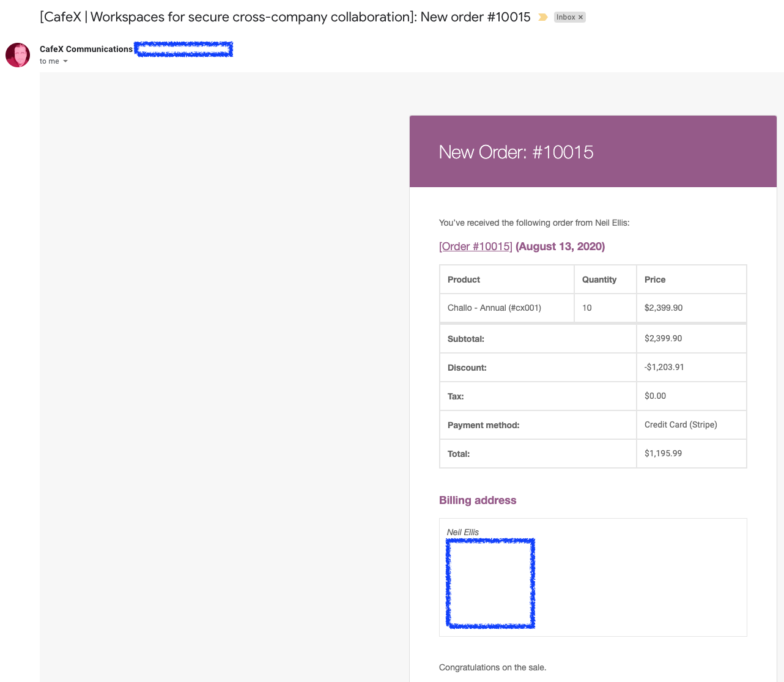Image resolution: width=784 pixels, height=682 pixels.
Task: Click the yellow importance marker icon
Action: [x=542, y=17]
